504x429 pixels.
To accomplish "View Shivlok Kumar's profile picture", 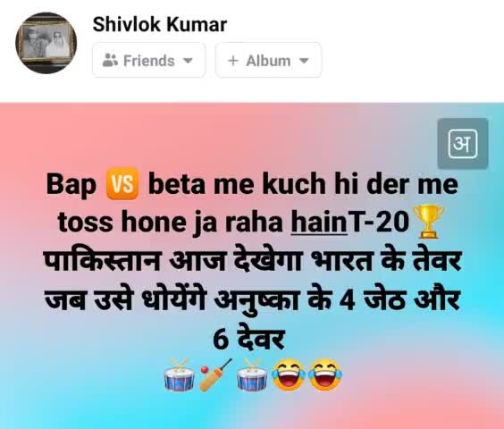I will tap(46, 43).
